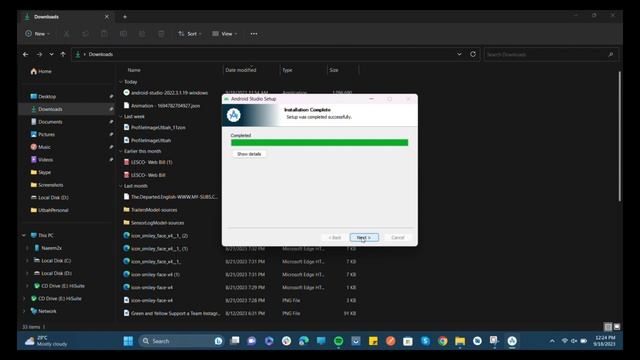Click the Search Downloads field
Image resolution: width=640 pixels, height=360 pixels.
click(551, 54)
